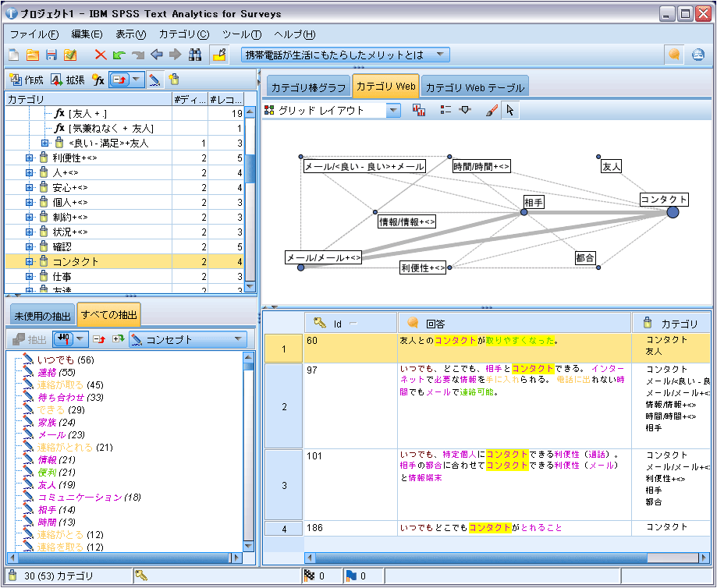Click the sort-order button in extraction toolbar

63,339
